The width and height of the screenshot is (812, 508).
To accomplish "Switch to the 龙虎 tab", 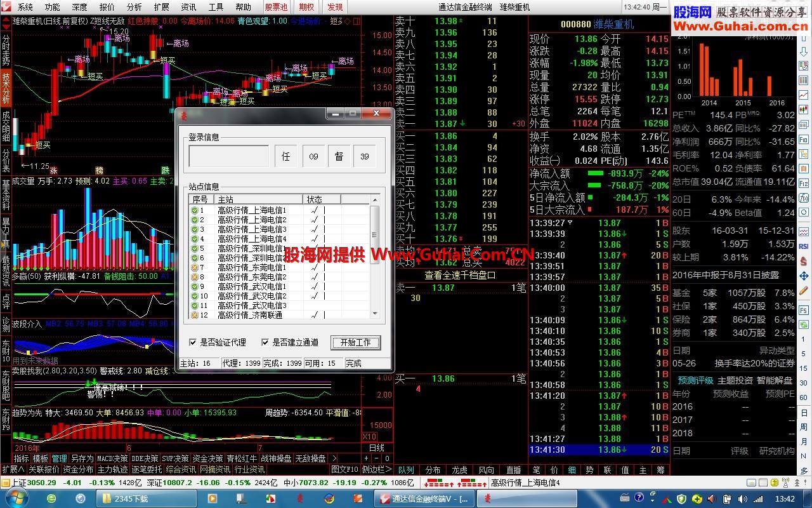I will pyautogui.click(x=459, y=470).
